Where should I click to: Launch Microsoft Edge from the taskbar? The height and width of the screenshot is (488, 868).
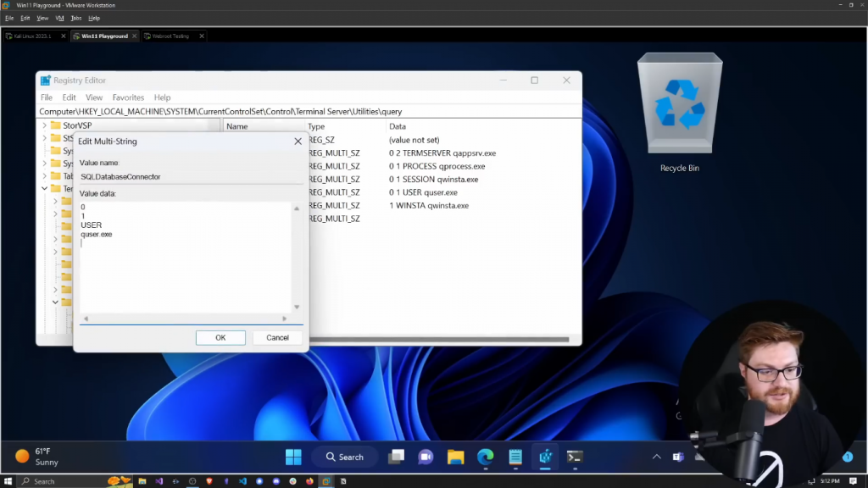tap(485, 457)
